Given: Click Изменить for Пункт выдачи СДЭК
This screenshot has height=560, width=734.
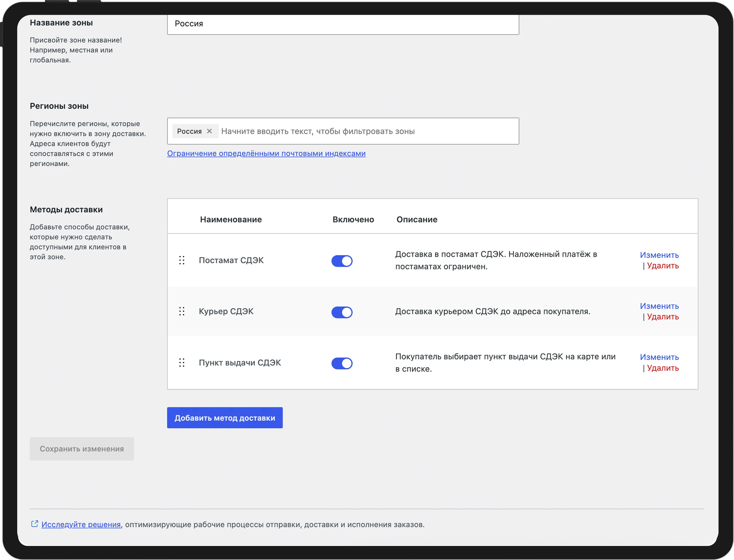Looking at the screenshot, I should [659, 357].
